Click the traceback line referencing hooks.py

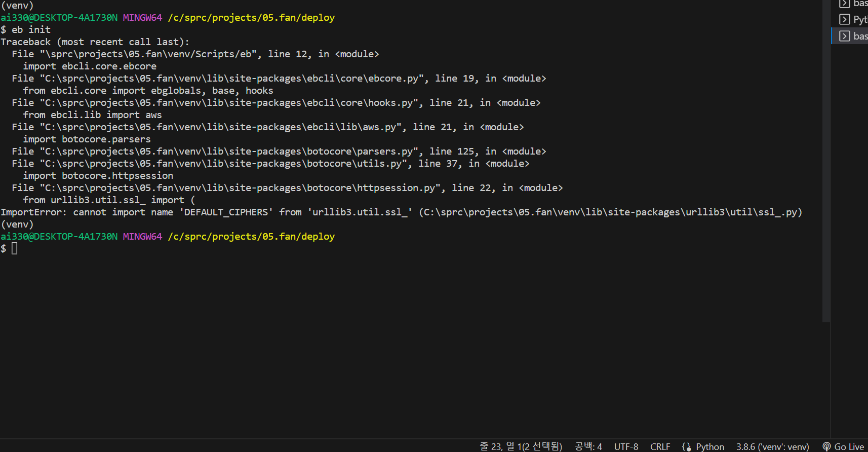click(x=276, y=103)
